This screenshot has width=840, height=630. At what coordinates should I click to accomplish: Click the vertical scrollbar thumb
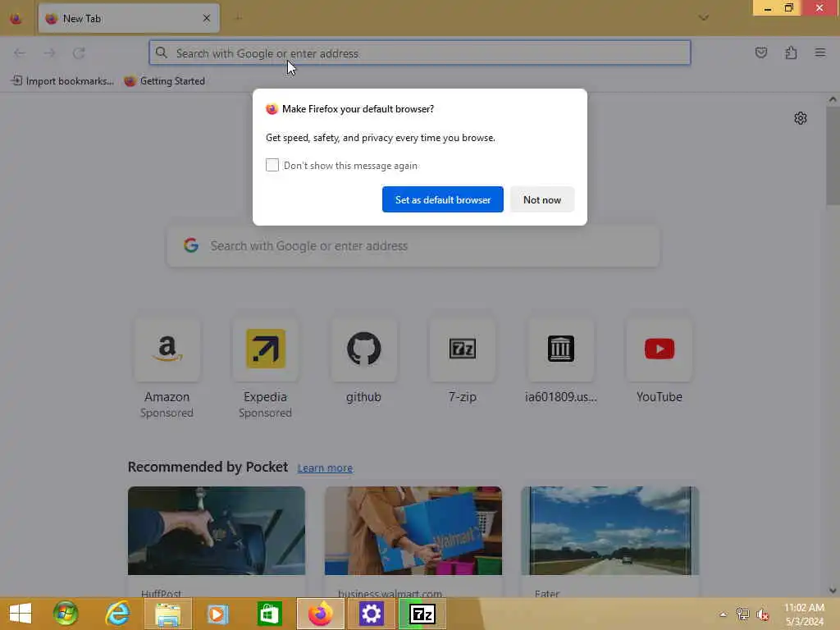click(x=832, y=155)
